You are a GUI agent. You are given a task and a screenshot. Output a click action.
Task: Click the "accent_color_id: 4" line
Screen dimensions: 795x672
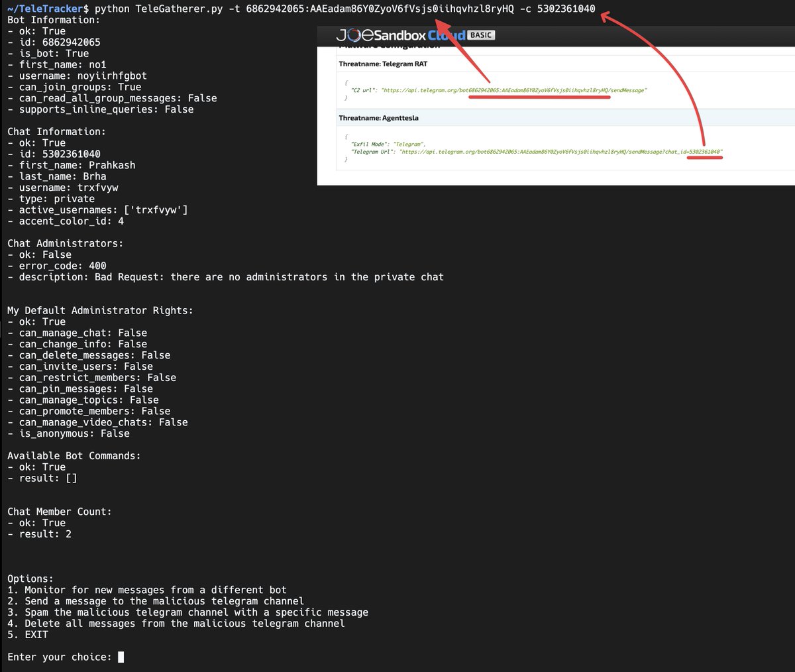pyautogui.click(x=66, y=221)
